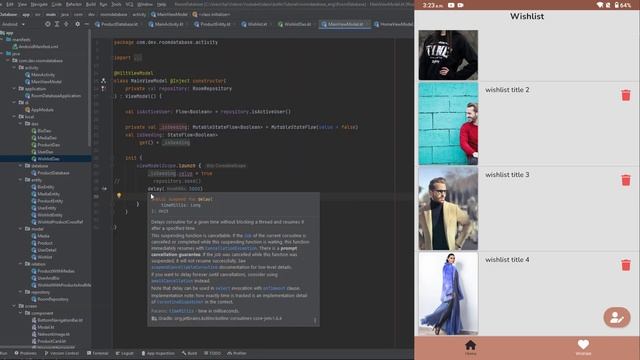
Task: Open wishlist title 4 product image
Action: 448,293
